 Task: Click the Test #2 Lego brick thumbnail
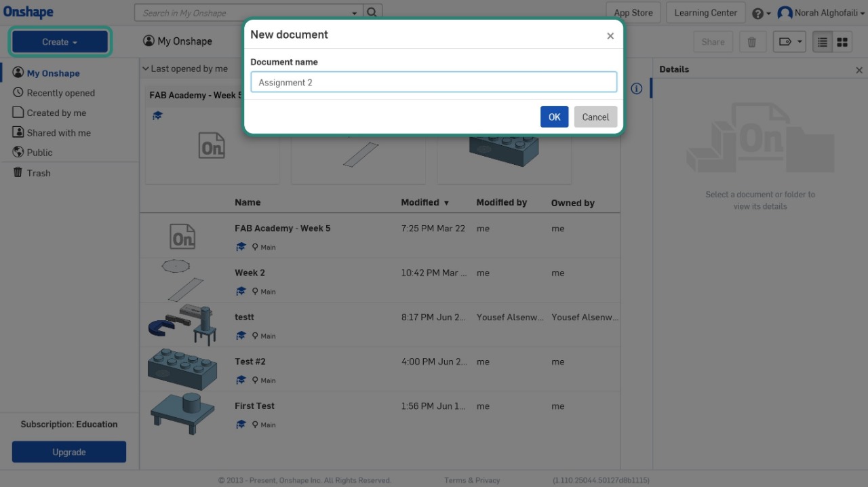coord(182,370)
